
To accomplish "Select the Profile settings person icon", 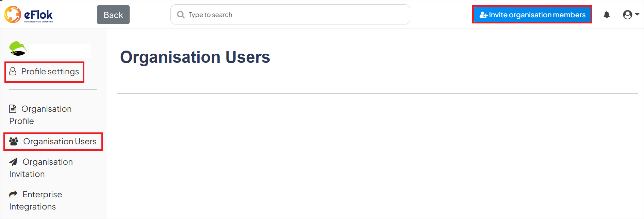I will coord(13,72).
